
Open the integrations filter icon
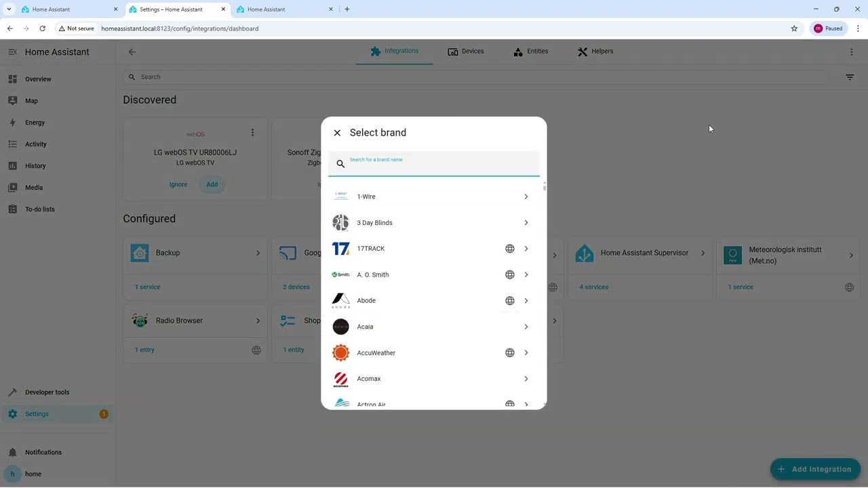coord(850,77)
